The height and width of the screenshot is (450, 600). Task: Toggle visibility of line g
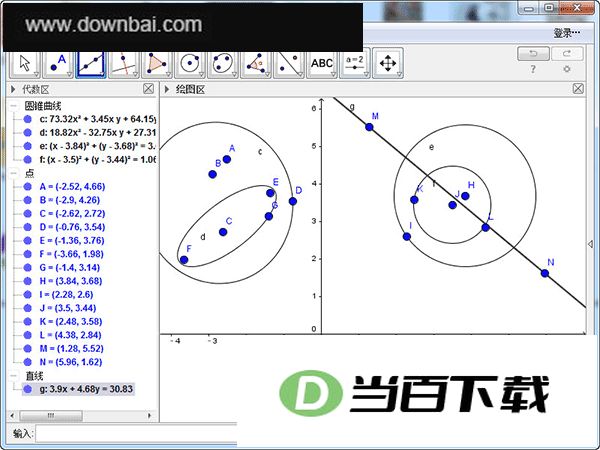27,389
